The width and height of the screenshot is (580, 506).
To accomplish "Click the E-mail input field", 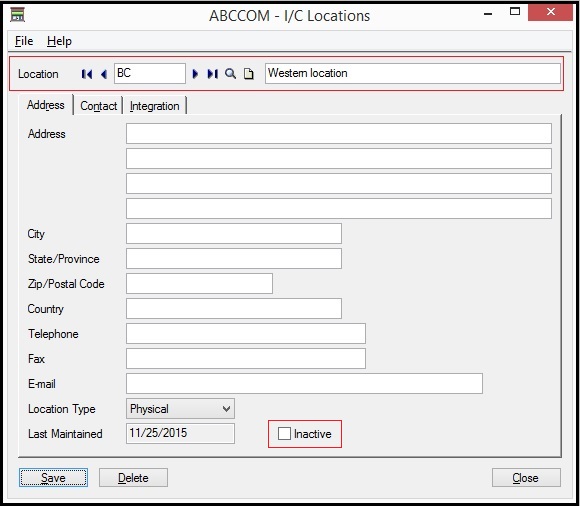I will point(304,384).
